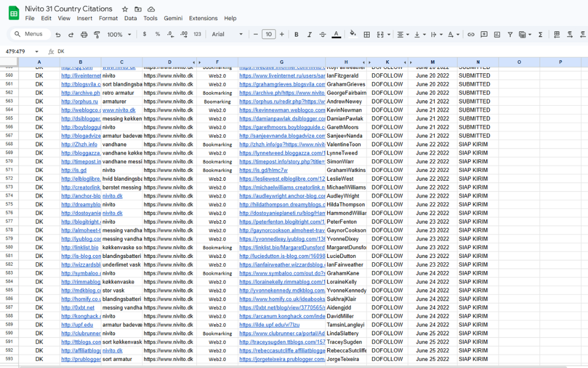Click the Insert chart icon
This screenshot has height=368, width=588.
point(497,34)
